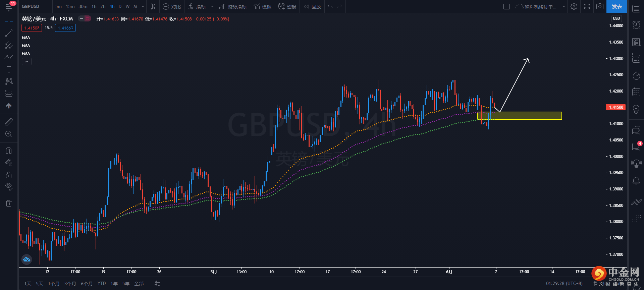This screenshot has width=644, height=290.
Task: Toggle stay-in-drawing-mode pencil lock
Action: click(9, 163)
